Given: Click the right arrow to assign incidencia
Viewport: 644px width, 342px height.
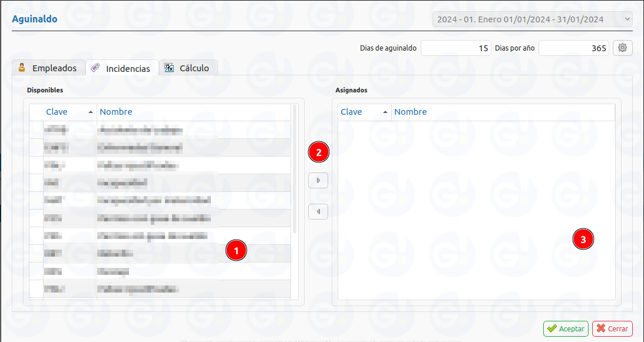Looking at the screenshot, I should point(318,180).
